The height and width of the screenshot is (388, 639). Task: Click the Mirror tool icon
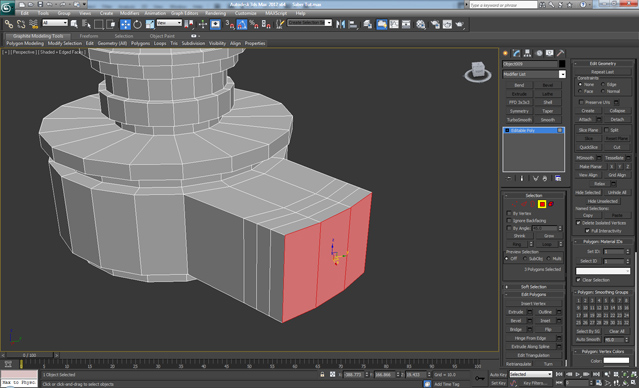click(340, 24)
